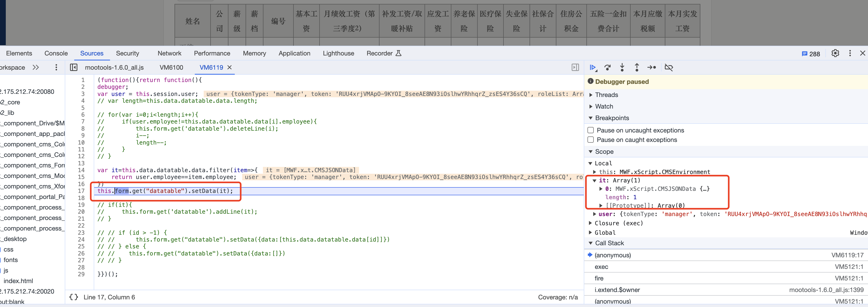
Task: Open the mootools-1.6.0_all.js file tab
Action: point(114,68)
